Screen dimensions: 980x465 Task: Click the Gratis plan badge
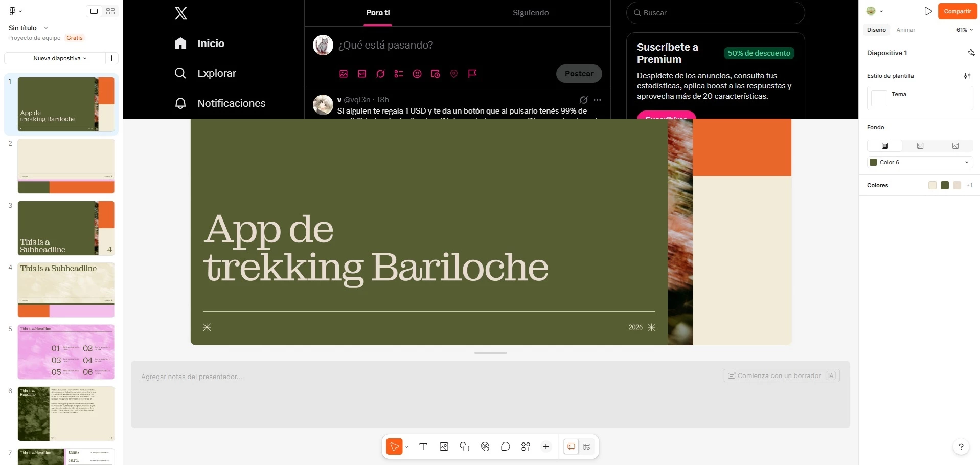point(75,38)
